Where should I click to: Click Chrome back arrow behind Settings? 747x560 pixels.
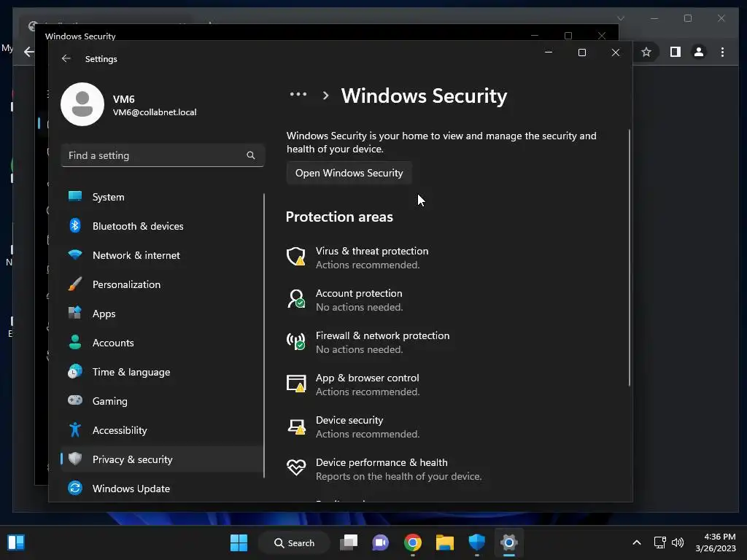click(x=29, y=52)
